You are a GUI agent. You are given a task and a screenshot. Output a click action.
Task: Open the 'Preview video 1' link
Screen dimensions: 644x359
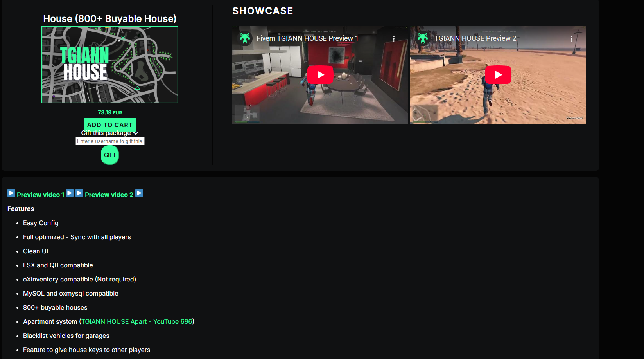point(41,195)
